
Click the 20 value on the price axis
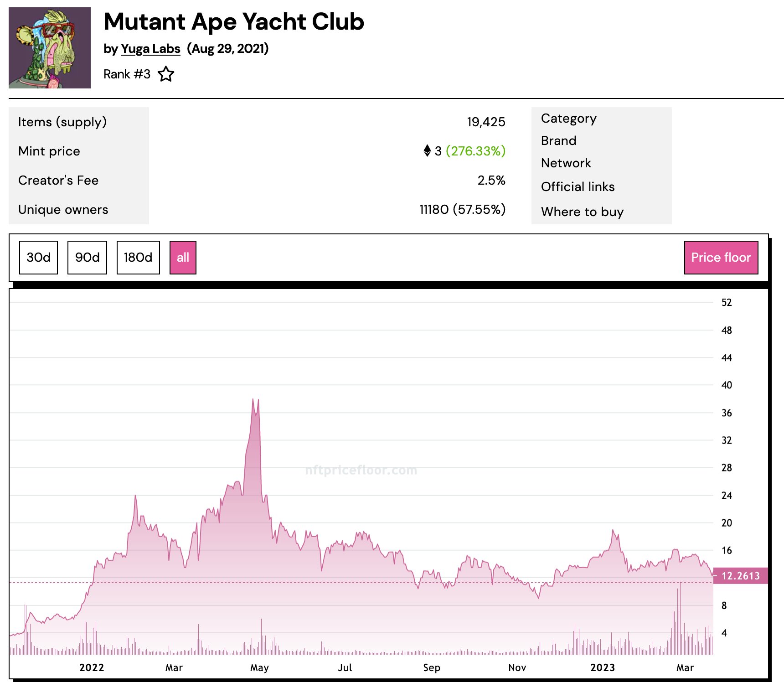pyautogui.click(x=727, y=523)
